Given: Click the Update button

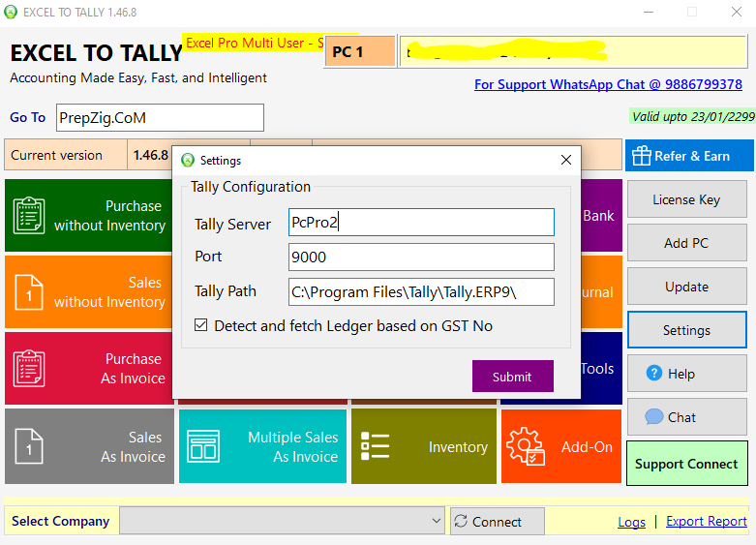Looking at the screenshot, I should pyautogui.click(x=686, y=287).
